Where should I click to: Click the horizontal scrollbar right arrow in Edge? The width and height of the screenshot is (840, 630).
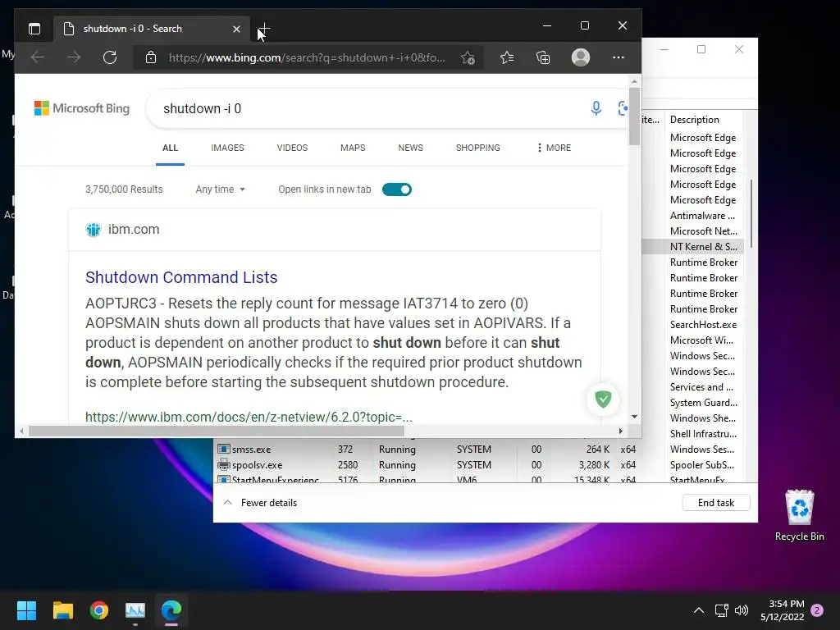click(620, 431)
